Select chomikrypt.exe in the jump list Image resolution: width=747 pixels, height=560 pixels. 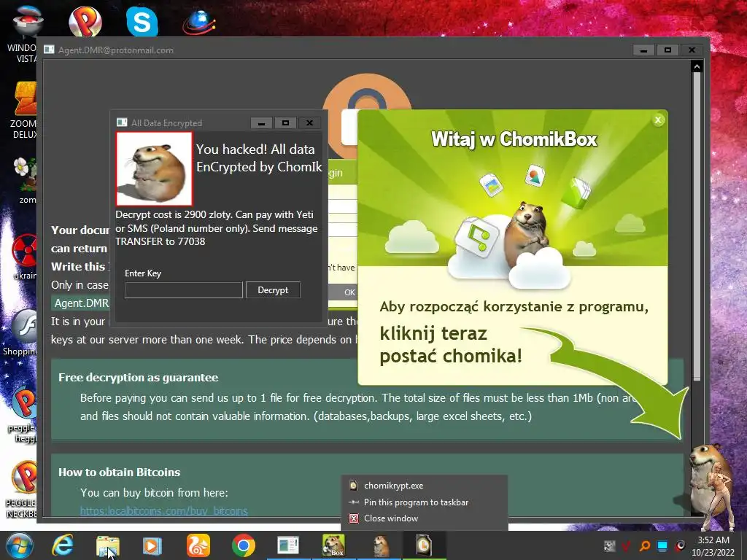pos(393,486)
